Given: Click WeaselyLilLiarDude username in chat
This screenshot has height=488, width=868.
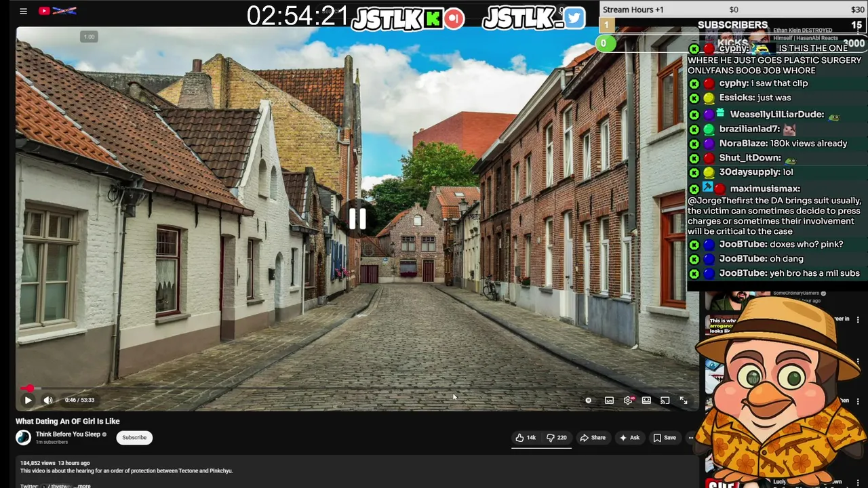Looking at the screenshot, I should click(x=776, y=115).
